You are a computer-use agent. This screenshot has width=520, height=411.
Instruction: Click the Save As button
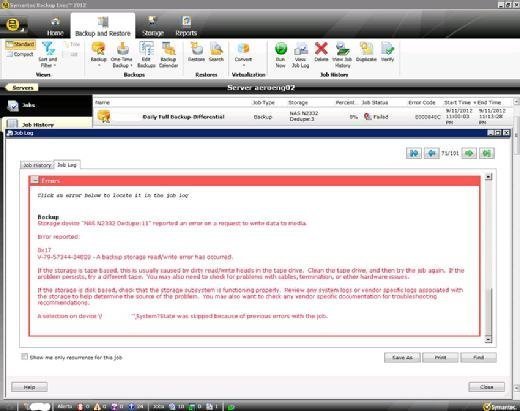pyautogui.click(x=402, y=357)
